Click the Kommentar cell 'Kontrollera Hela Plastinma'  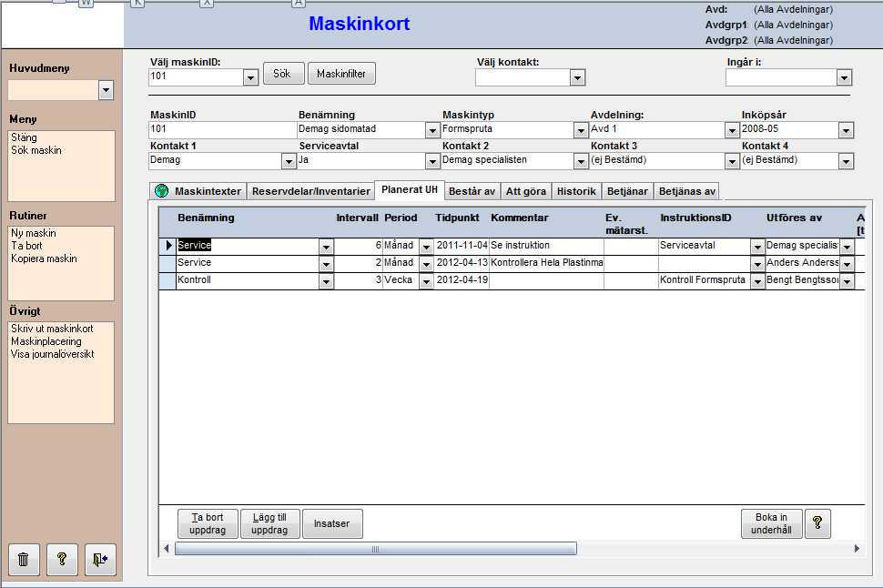coord(546,262)
